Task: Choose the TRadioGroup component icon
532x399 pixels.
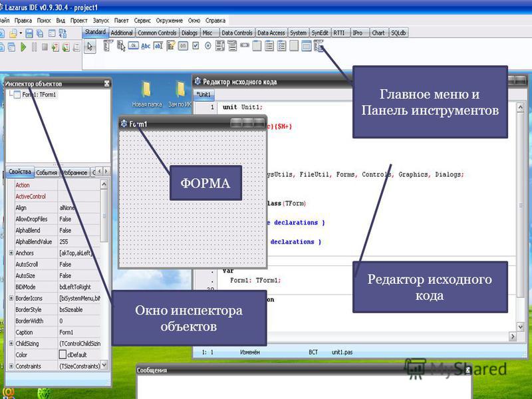Action: click(x=269, y=45)
